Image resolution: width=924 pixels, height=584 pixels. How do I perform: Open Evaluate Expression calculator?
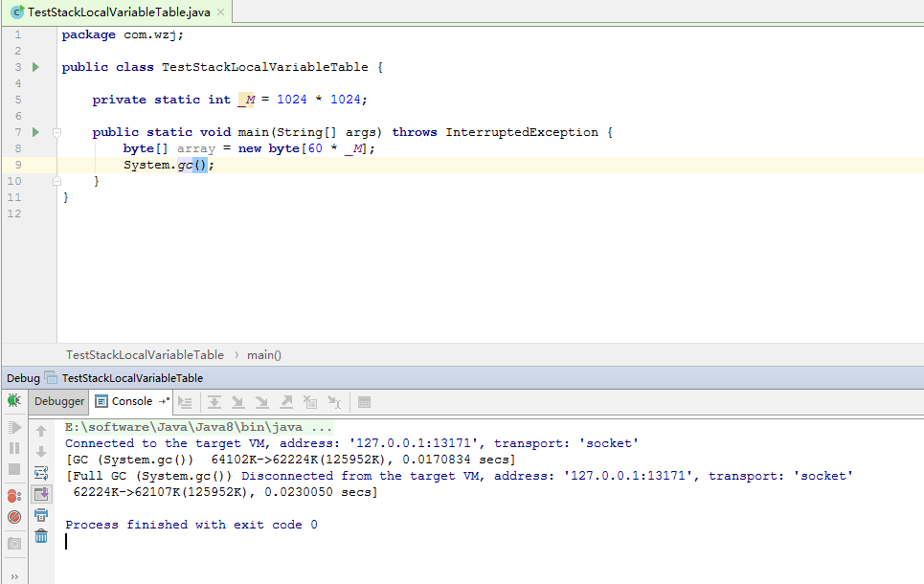pos(364,402)
